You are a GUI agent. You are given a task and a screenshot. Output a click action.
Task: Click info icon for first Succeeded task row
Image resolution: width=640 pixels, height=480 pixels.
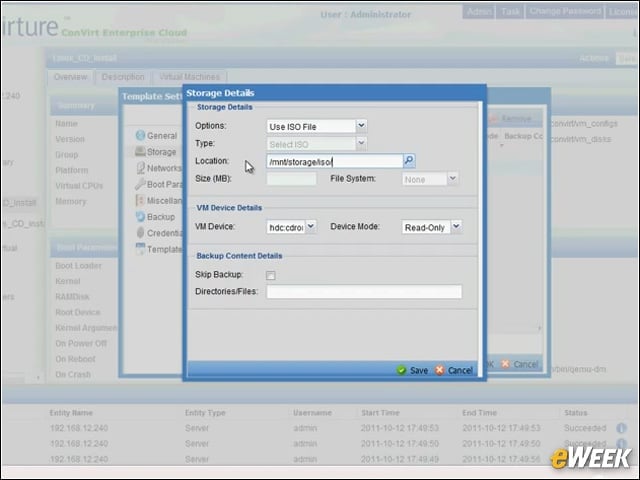click(621, 428)
